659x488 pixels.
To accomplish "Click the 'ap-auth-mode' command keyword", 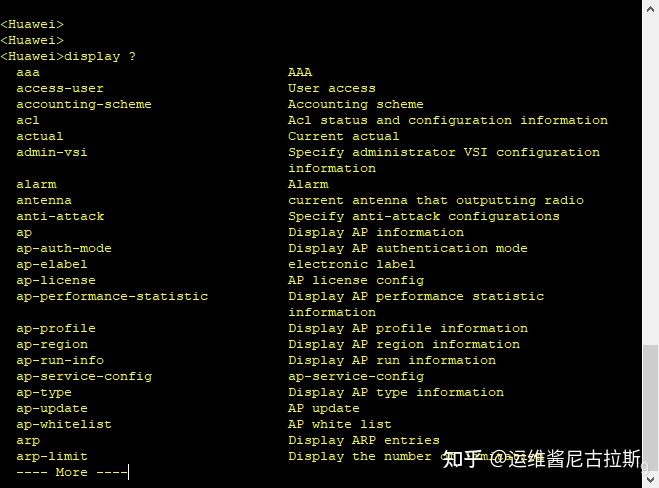I will [64, 248].
